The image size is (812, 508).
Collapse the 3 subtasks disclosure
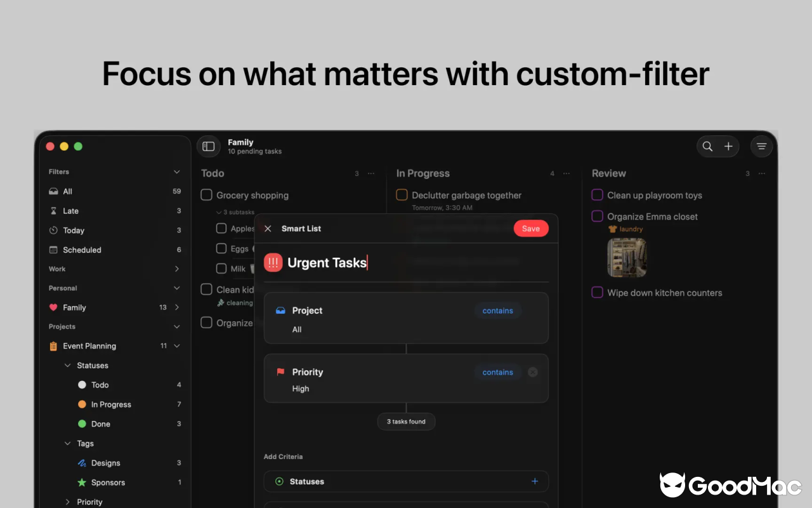(219, 213)
